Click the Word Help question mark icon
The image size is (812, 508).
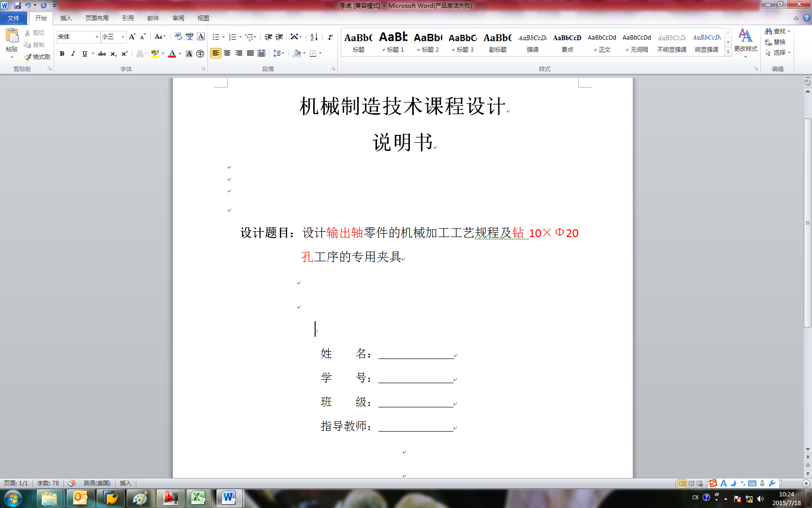coord(806,18)
